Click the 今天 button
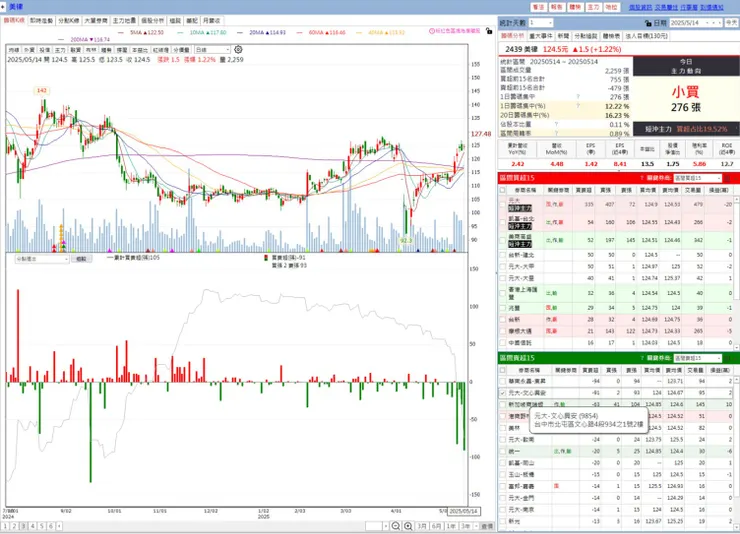 pyautogui.click(x=731, y=23)
